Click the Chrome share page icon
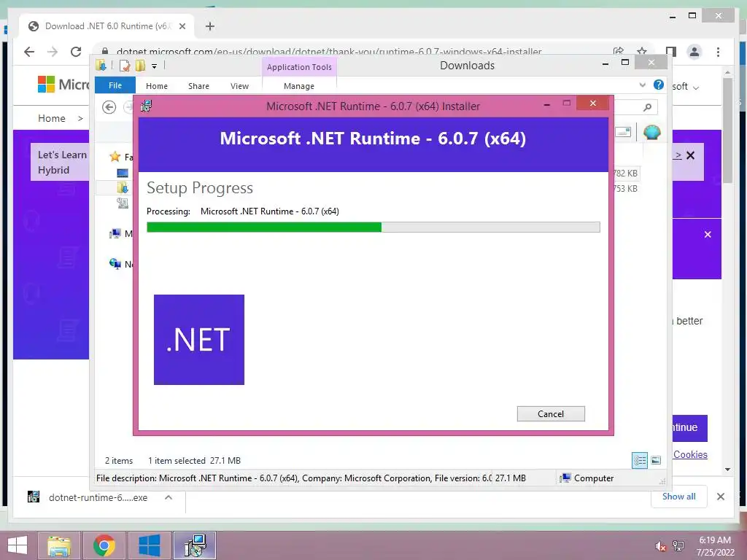This screenshot has width=747, height=560. pos(619,52)
